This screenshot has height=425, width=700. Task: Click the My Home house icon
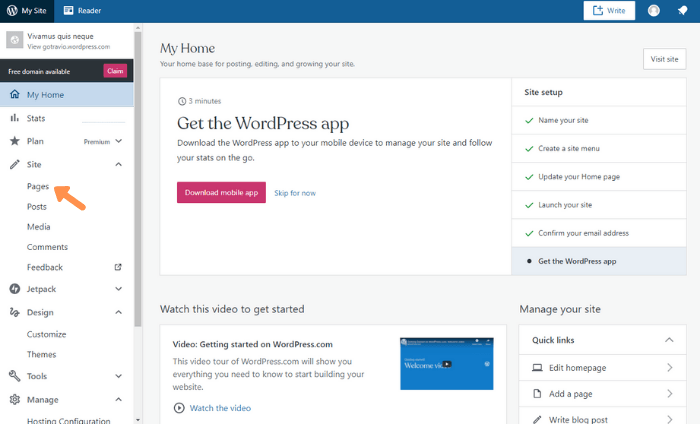(x=15, y=94)
